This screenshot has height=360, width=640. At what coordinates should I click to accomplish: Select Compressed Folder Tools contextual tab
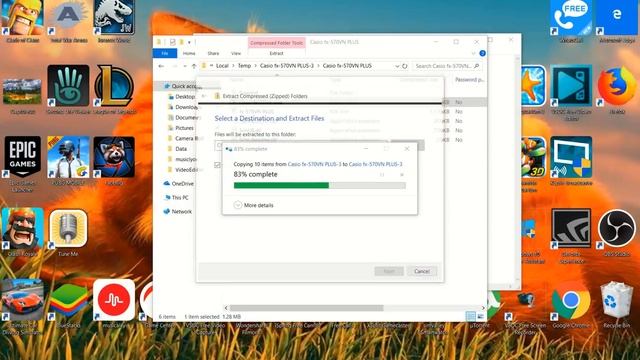[276, 42]
